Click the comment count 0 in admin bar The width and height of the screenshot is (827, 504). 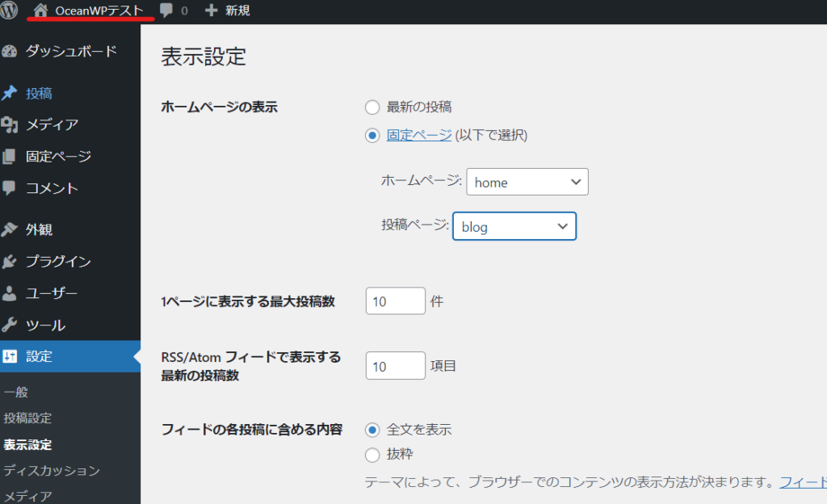pos(184,10)
